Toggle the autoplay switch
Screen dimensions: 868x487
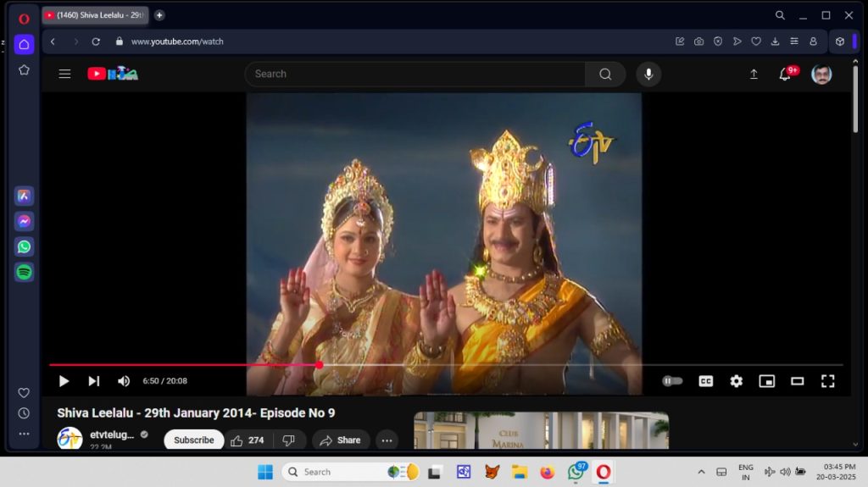(672, 381)
